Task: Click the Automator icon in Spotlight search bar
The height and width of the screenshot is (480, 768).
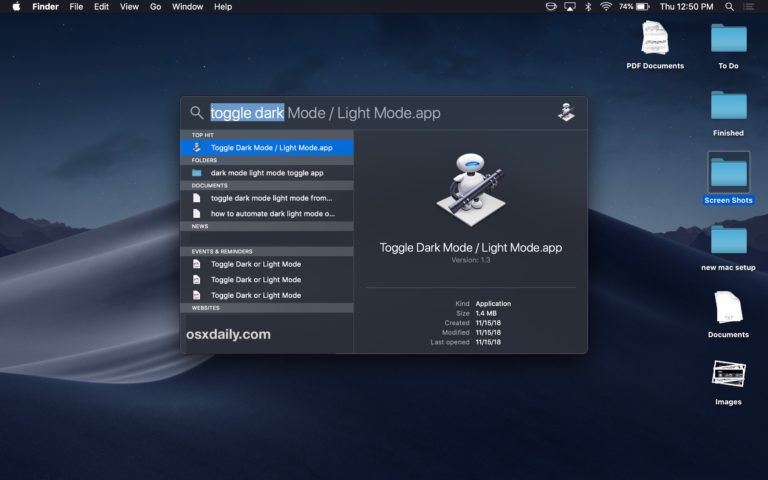Action: pos(566,112)
